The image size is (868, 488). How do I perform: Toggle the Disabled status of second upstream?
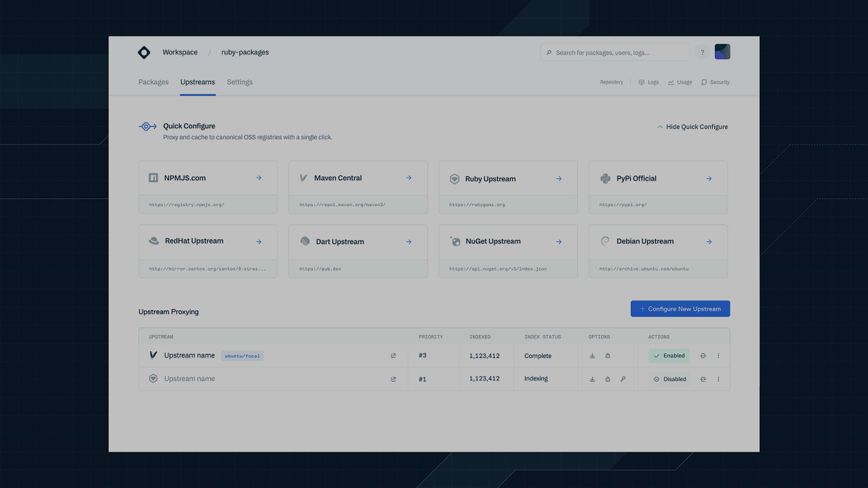(x=670, y=379)
